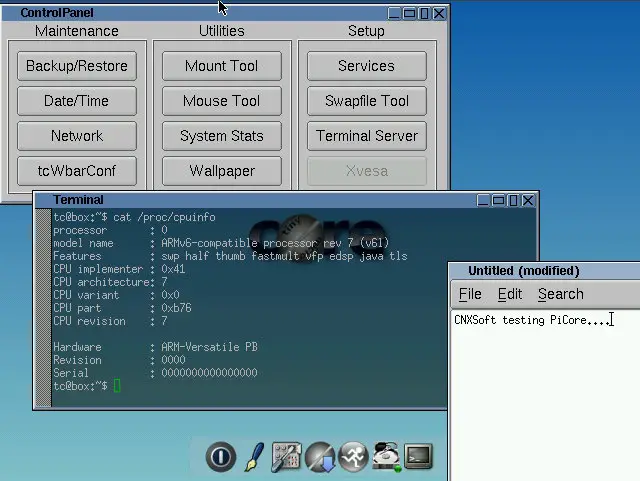Minimize the ControlPanel window
Screen dimensions: 640x481
coord(394,13)
